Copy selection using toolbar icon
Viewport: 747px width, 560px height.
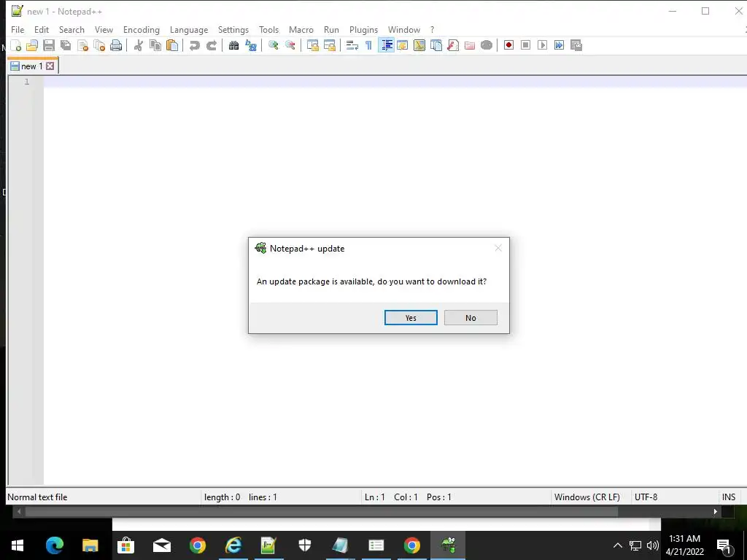click(155, 45)
